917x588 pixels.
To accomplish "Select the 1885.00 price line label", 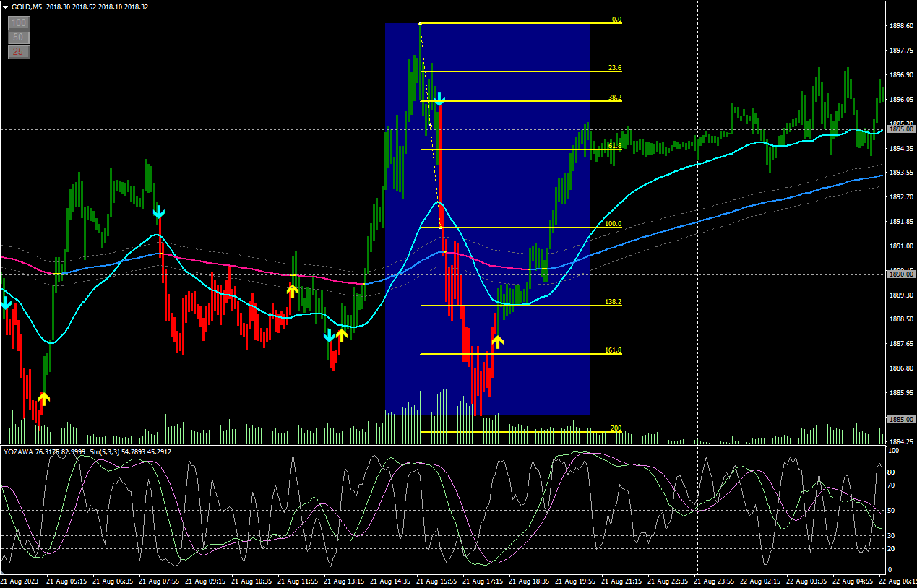I will 900,419.
